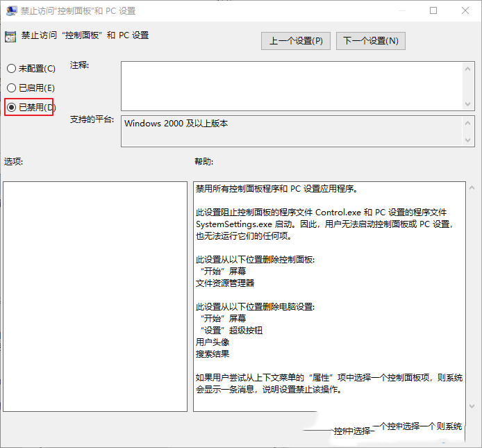482x448 pixels.
Task: Click the title bar policy icon
Action: coord(12,10)
